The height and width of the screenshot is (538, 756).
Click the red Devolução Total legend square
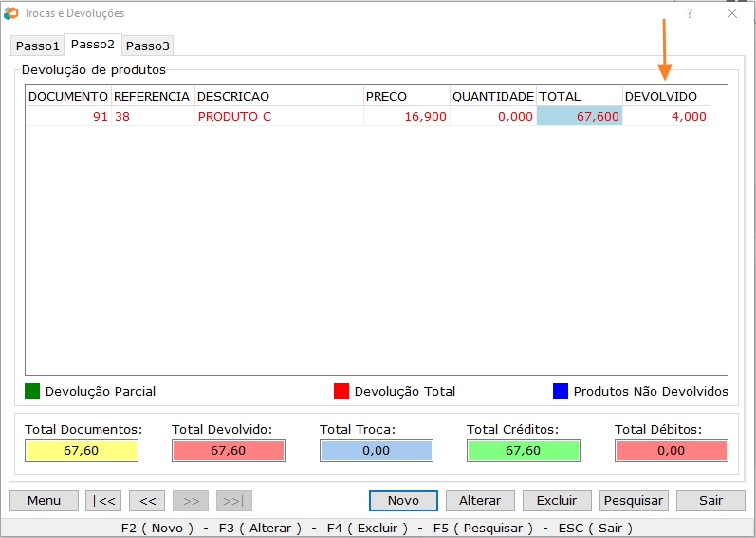coord(341,391)
